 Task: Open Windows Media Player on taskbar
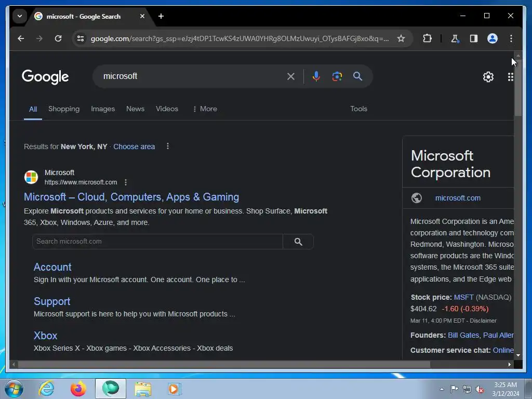tap(175, 389)
